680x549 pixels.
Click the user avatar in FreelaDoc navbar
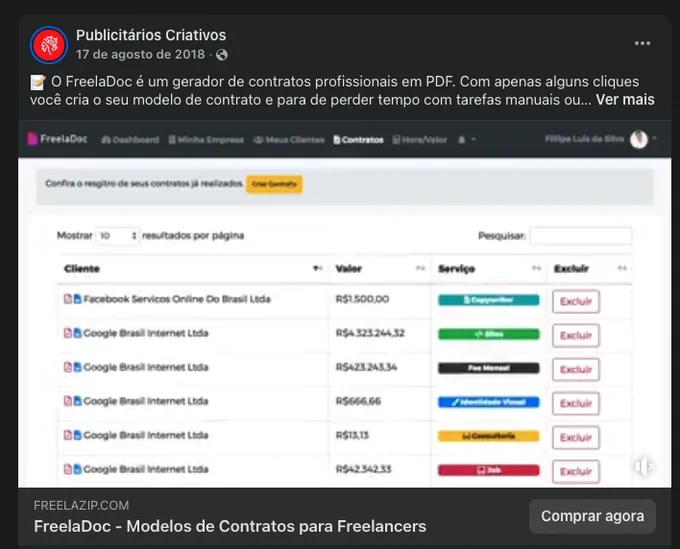pyautogui.click(x=639, y=139)
